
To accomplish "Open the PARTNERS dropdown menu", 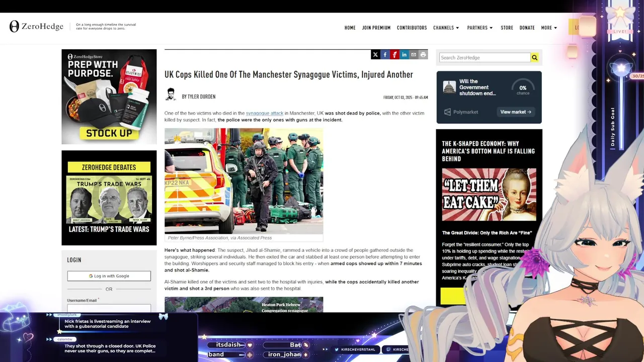I will pos(480,28).
